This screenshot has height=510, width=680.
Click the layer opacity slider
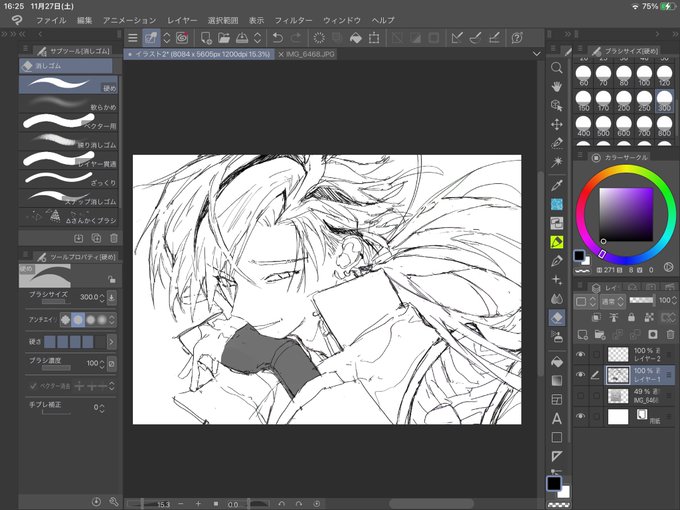tap(641, 300)
